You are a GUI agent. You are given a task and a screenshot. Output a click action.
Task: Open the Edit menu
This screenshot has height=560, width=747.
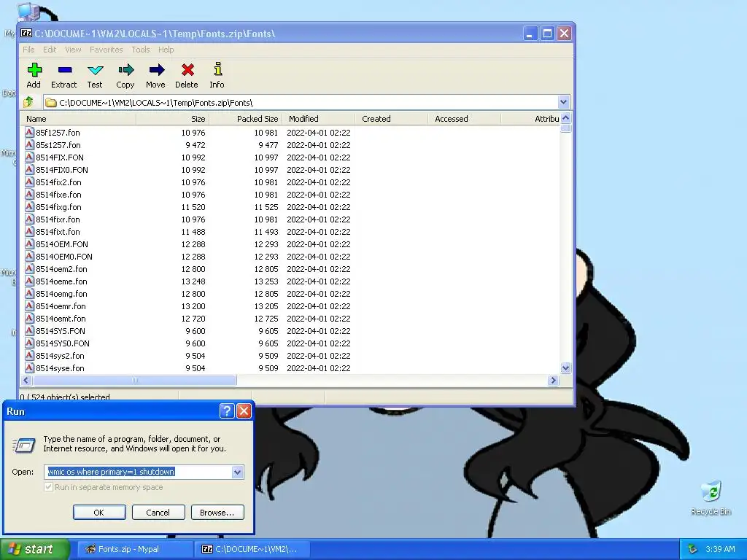(x=50, y=50)
